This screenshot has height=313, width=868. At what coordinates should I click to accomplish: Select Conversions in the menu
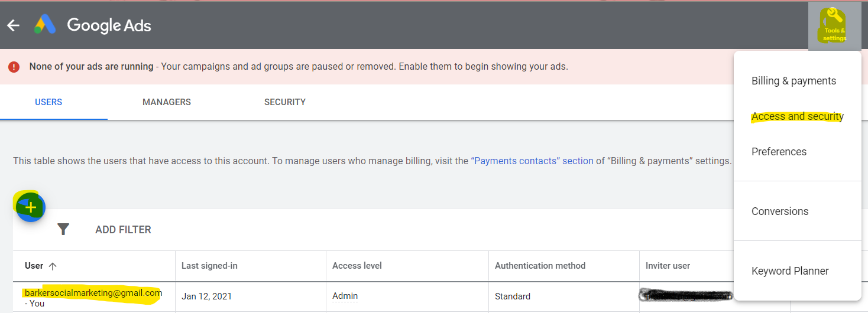click(x=780, y=211)
